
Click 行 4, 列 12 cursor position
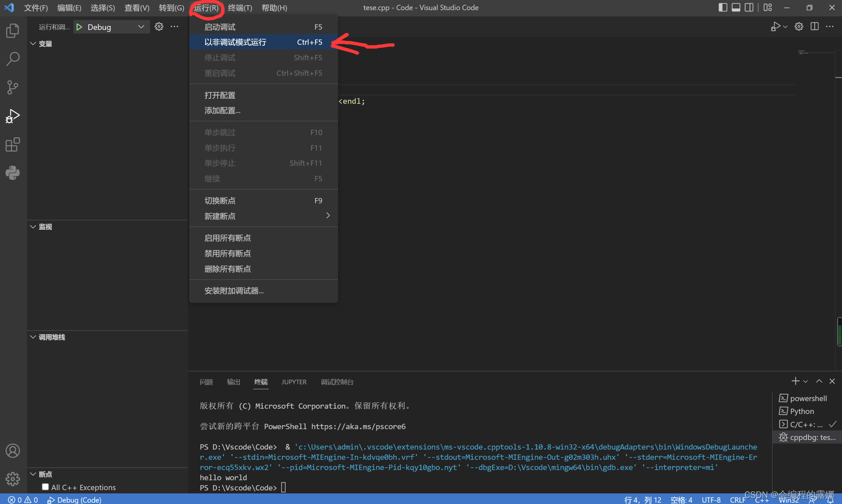[643, 500]
